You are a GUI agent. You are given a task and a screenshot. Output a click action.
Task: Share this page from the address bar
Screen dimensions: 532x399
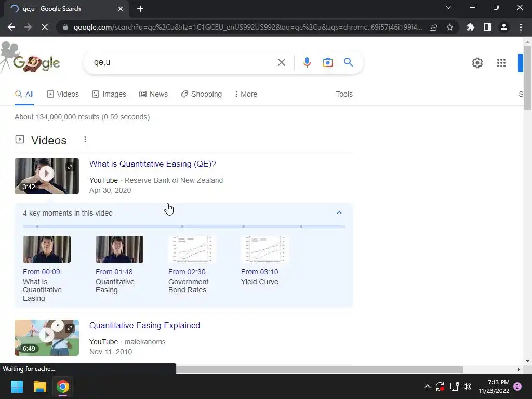tap(433, 27)
